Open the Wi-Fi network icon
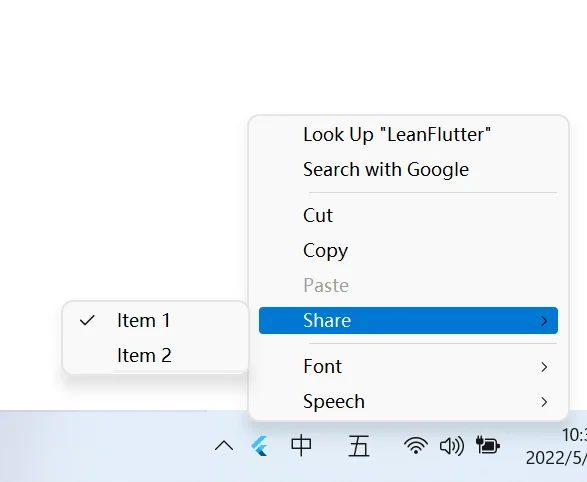This screenshot has height=482, width=587. coord(416,446)
